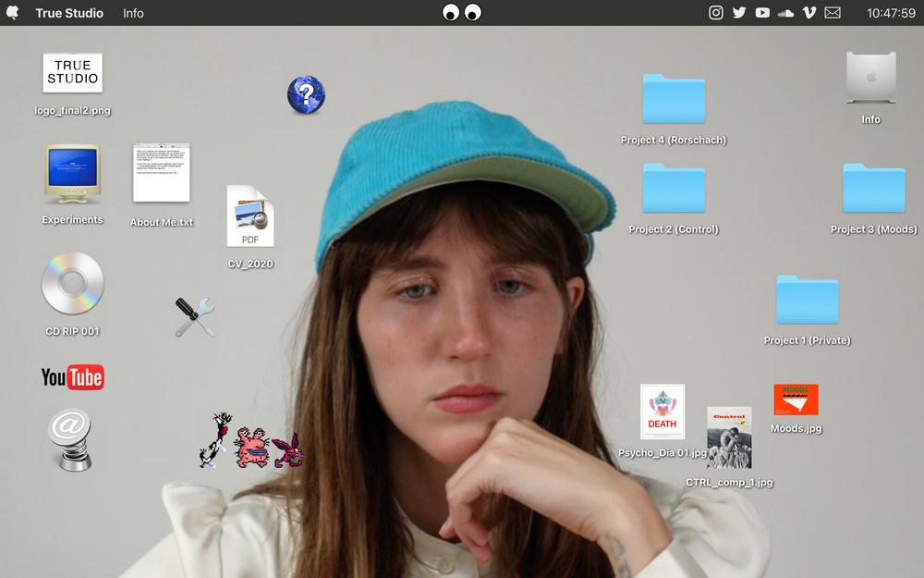Viewport: 924px width, 578px height.
Task: Open the Moods.jpg image thumbnail
Action: [796, 400]
